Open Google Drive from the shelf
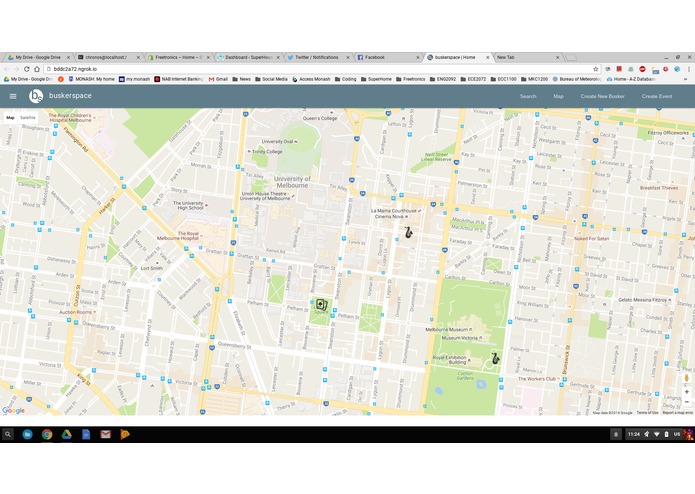Viewport: 695px width, 494px height. point(66,434)
